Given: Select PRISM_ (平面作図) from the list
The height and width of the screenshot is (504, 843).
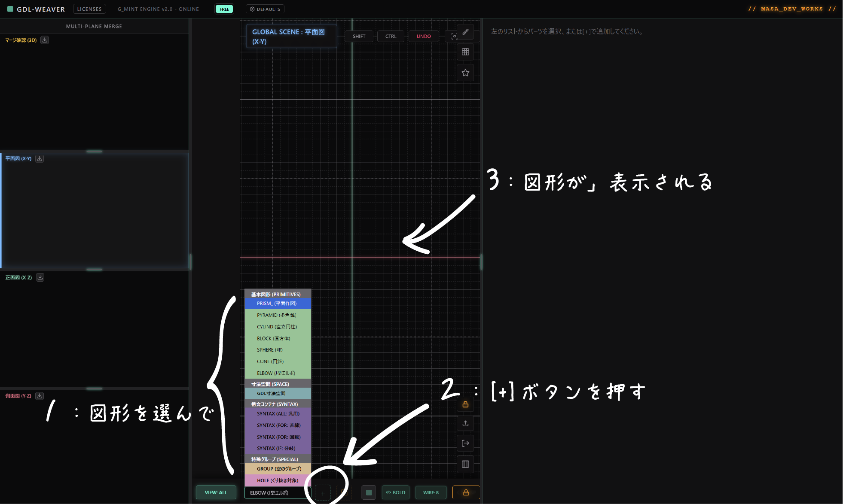Looking at the screenshot, I should 278,304.
